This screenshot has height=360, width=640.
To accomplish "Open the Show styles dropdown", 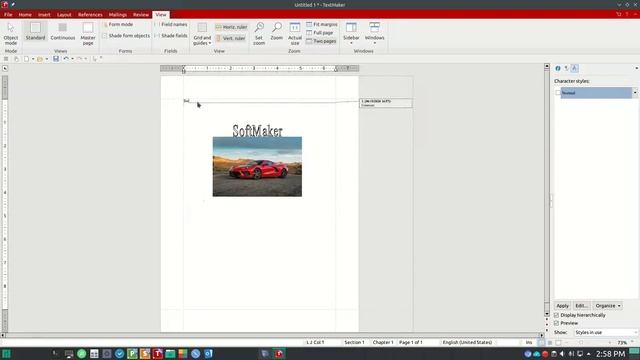I will pyautogui.click(x=606, y=333).
